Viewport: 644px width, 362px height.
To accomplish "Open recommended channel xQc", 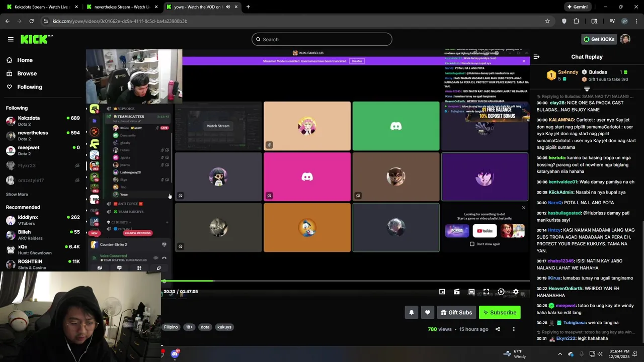I will (x=43, y=250).
